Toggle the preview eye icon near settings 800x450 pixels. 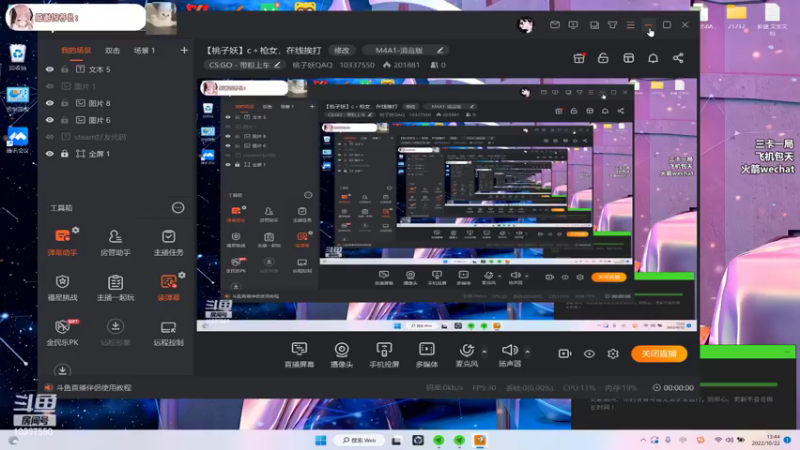pyautogui.click(x=589, y=354)
